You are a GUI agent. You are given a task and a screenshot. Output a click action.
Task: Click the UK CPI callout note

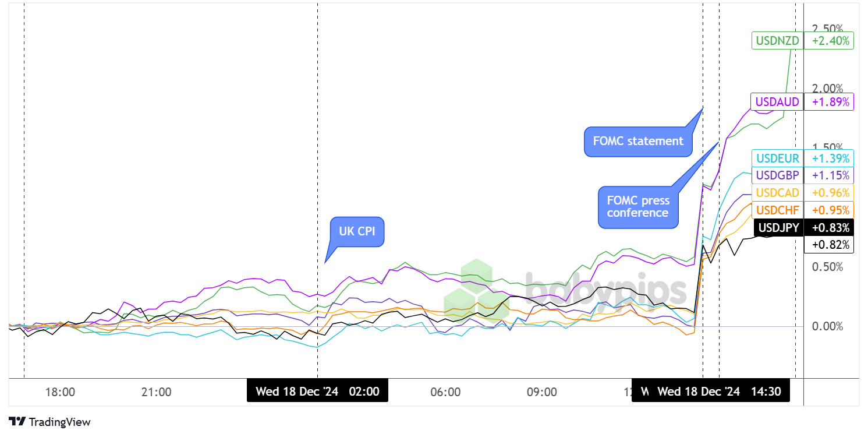click(x=357, y=232)
